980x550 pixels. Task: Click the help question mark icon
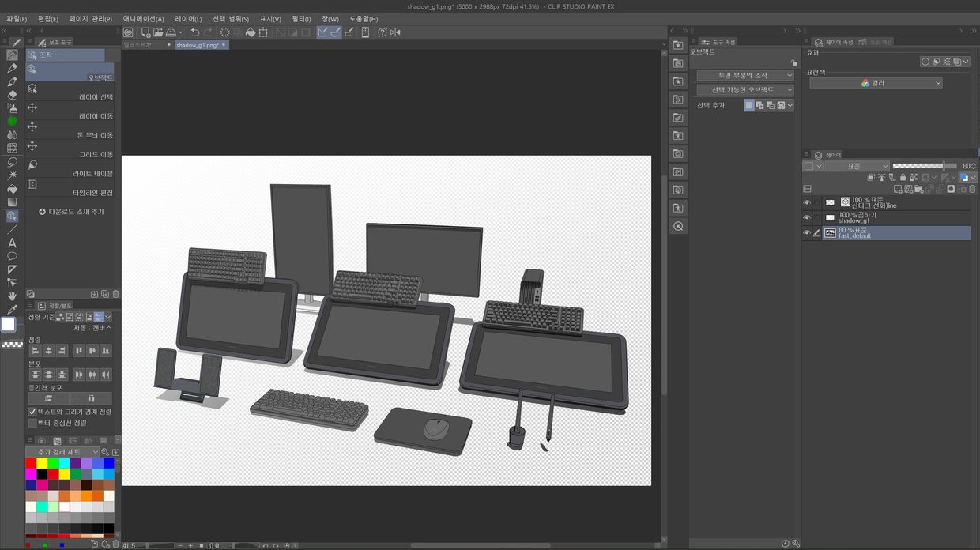pos(383,32)
